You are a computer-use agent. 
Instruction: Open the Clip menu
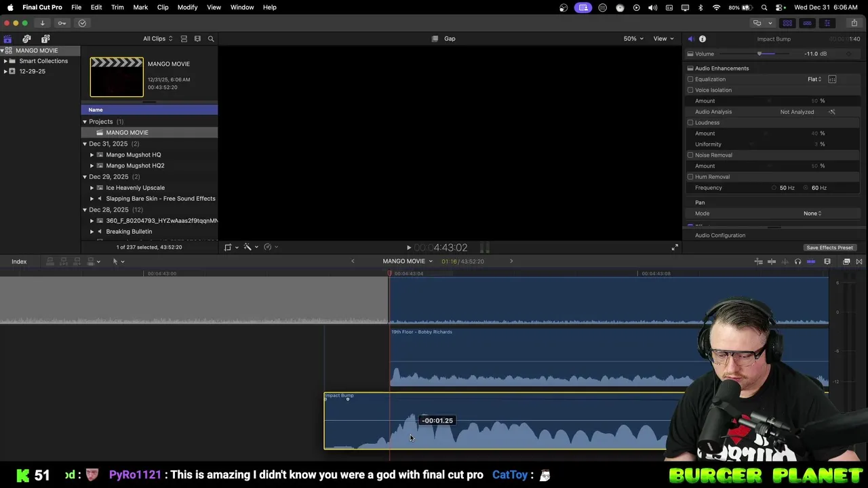coord(163,7)
